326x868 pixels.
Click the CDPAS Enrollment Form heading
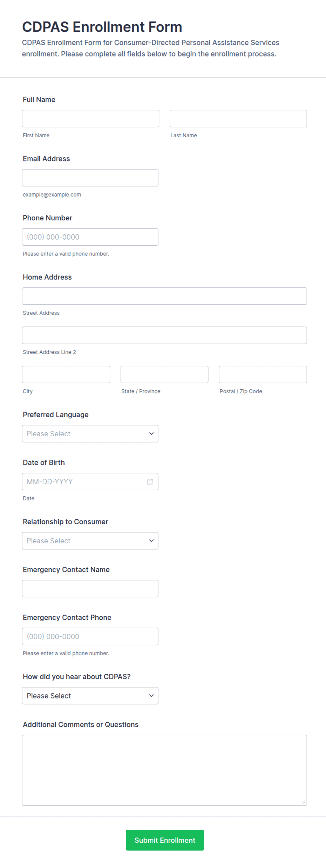tap(102, 27)
